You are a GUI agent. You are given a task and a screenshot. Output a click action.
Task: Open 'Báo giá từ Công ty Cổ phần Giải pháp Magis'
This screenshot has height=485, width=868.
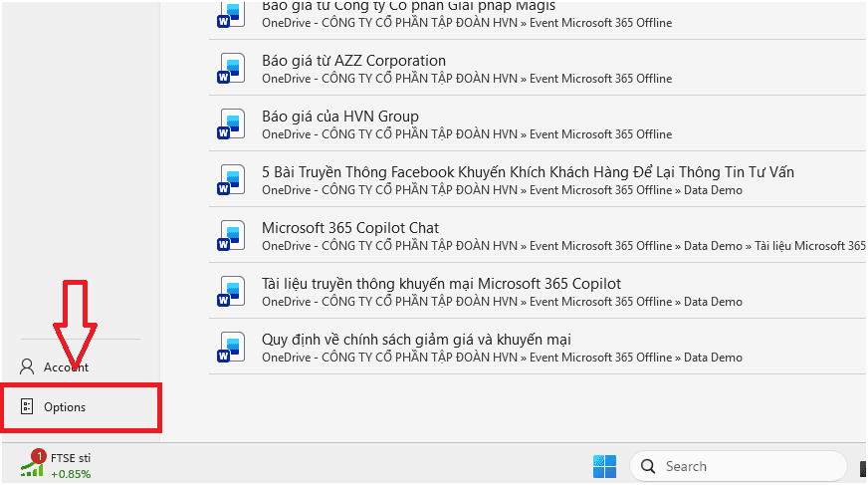pos(408,6)
